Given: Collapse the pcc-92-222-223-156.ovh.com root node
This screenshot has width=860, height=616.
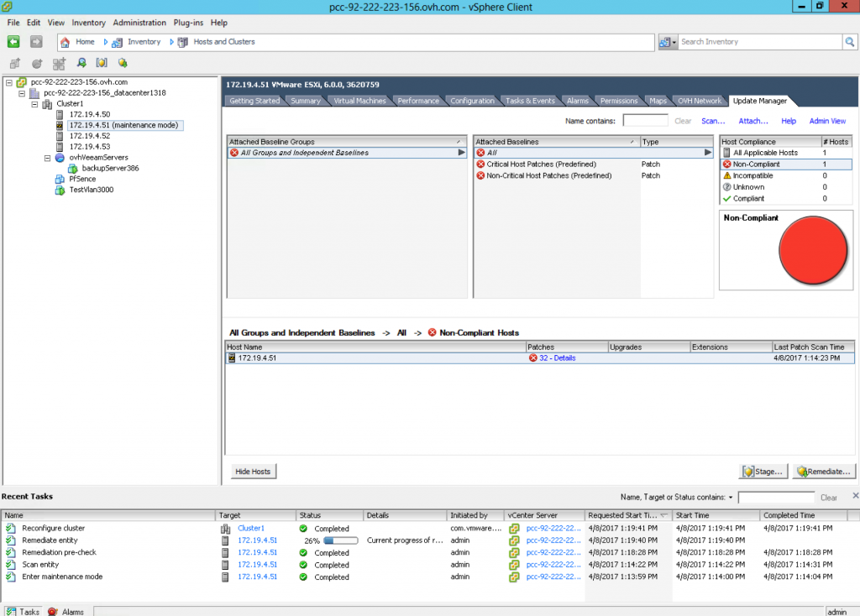Looking at the screenshot, I should click(9, 83).
